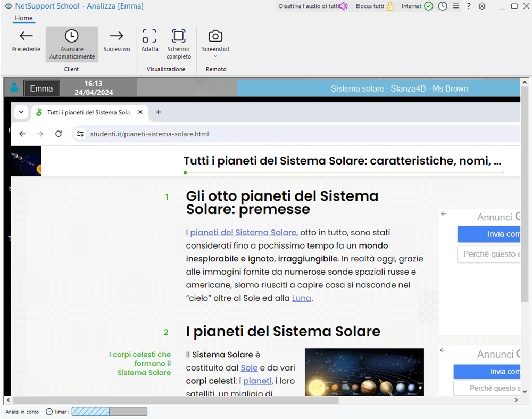Toggle Avanzare Automaticamente auto-advance
532x419 pixels.
pos(71,44)
